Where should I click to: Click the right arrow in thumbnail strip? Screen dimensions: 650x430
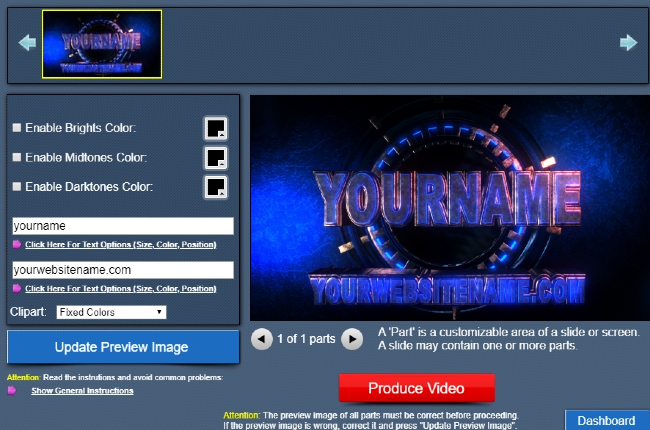628,42
